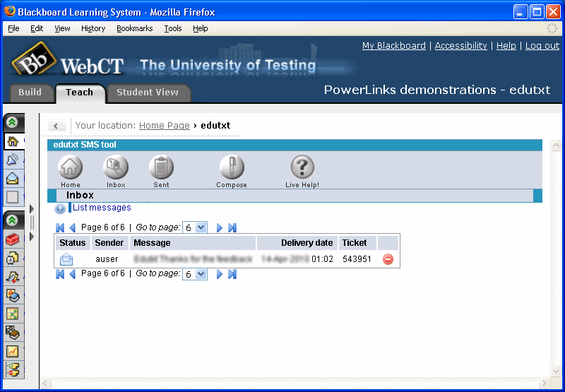Open the Sent clipboard icon
The width and height of the screenshot is (565, 392).
tap(161, 167)
